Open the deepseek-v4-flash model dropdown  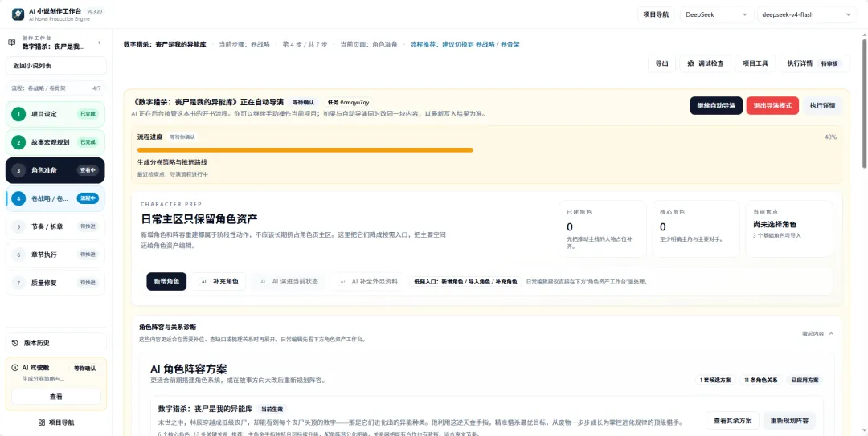pyautogui.click(x=807, y=14)
